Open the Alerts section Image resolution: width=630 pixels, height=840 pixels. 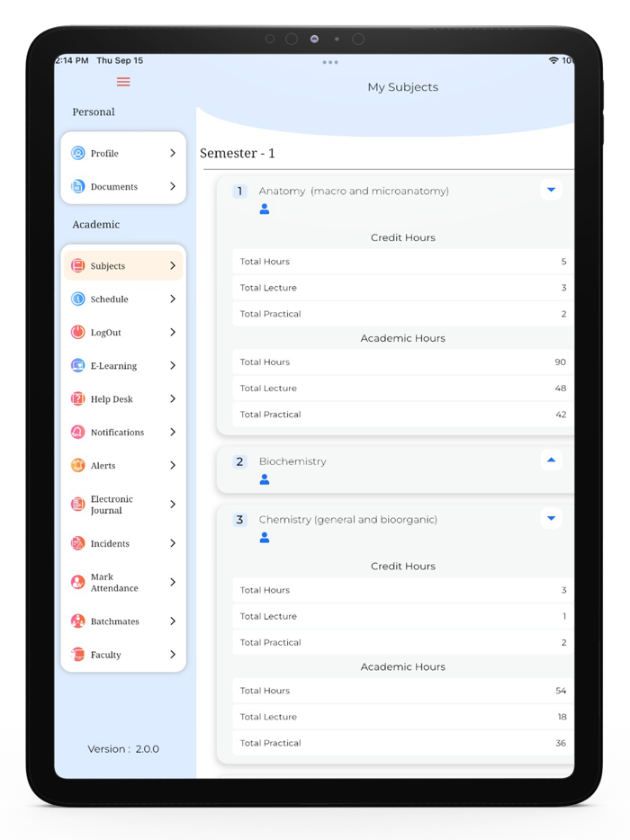click(123, 465)
